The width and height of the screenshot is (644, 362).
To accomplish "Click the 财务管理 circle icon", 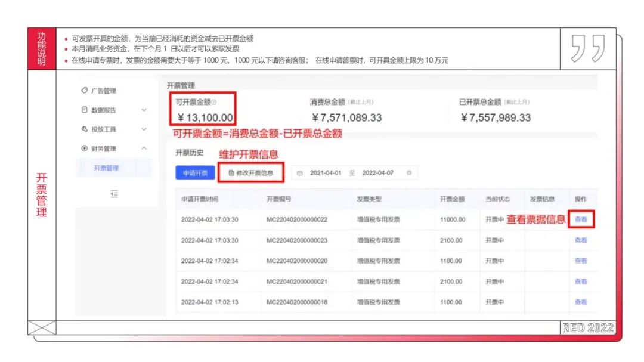I will click(x=84, y=148).
